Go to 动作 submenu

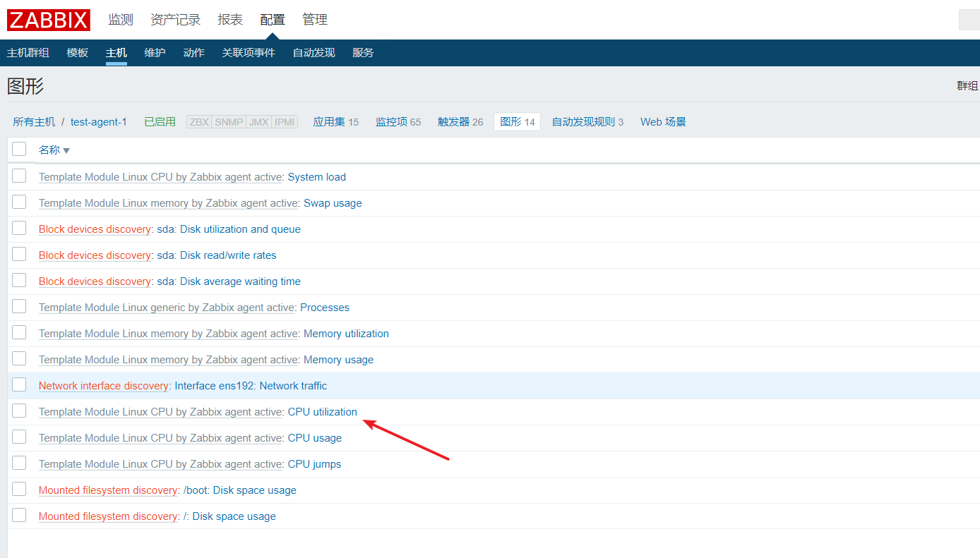pyautogui.click(x=193, y=53)
